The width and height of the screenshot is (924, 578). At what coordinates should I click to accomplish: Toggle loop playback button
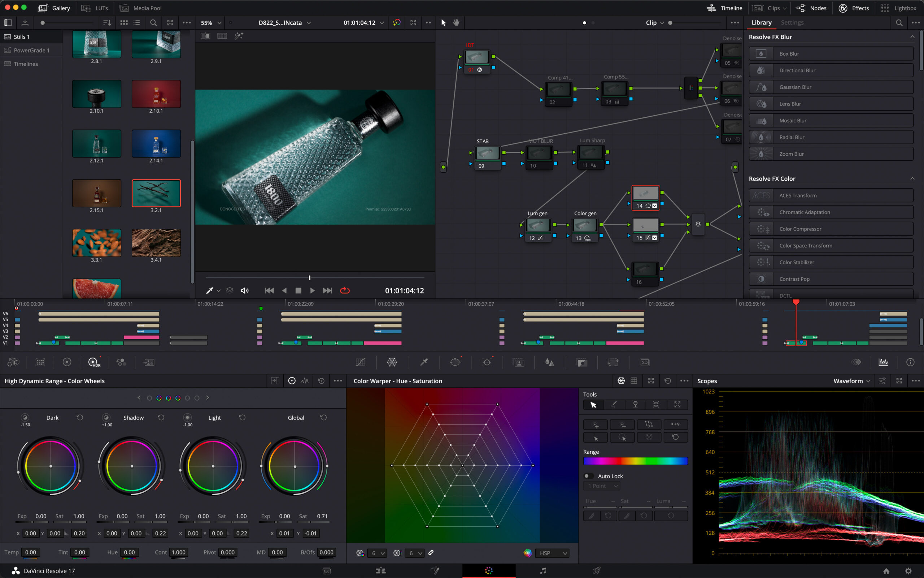(345, 290)
